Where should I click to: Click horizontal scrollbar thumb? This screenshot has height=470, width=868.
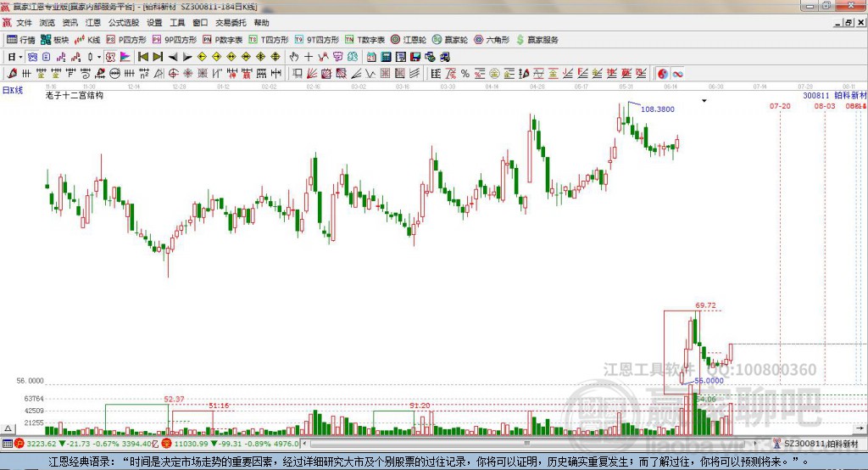click(527, 444)
